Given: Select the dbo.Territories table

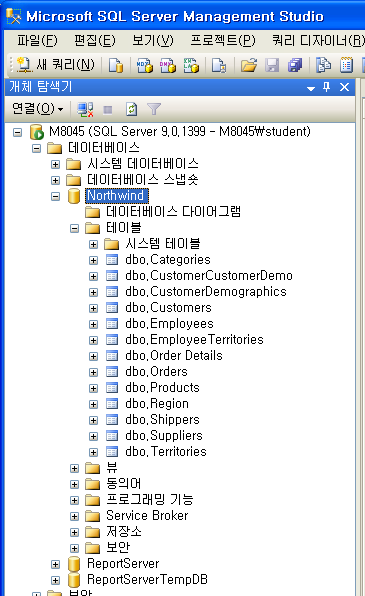Looking at the screenshot, I should pyautogui.click(x=166, y=452).
